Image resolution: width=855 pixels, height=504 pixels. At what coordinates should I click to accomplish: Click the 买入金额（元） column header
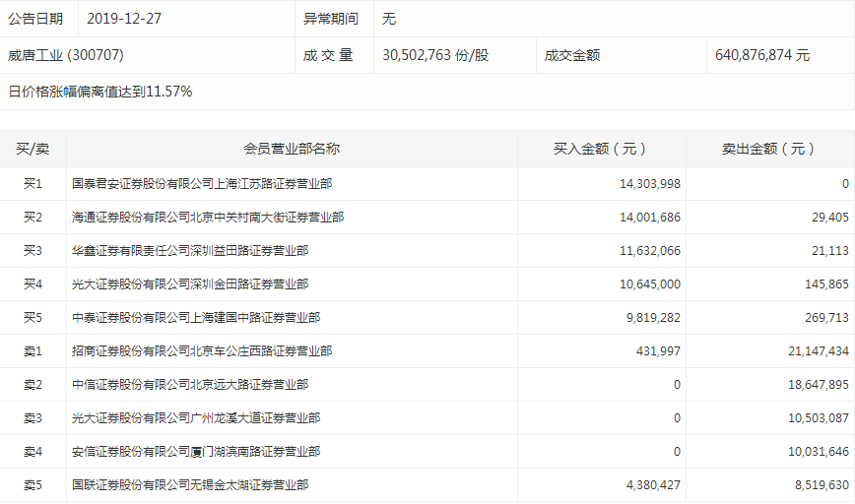(601, 149)
